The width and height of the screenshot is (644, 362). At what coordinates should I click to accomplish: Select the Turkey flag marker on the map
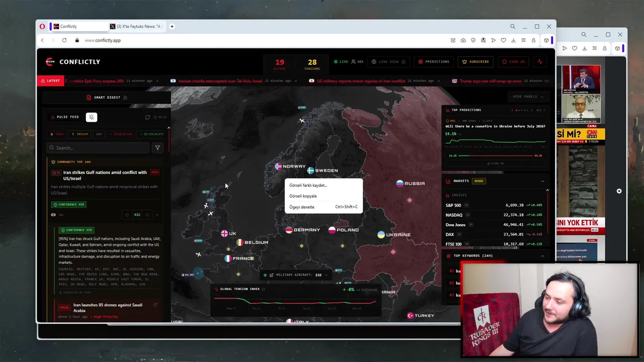pyautogui.click(x=410, y=316)
